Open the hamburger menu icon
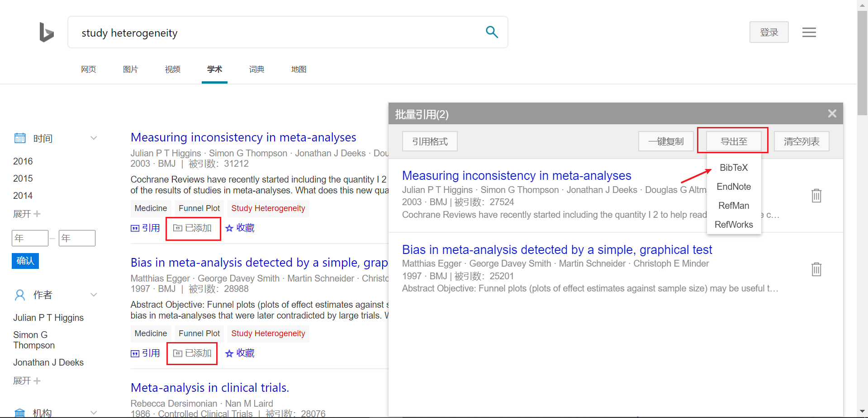Screen dimensions: 868x418 809,33
